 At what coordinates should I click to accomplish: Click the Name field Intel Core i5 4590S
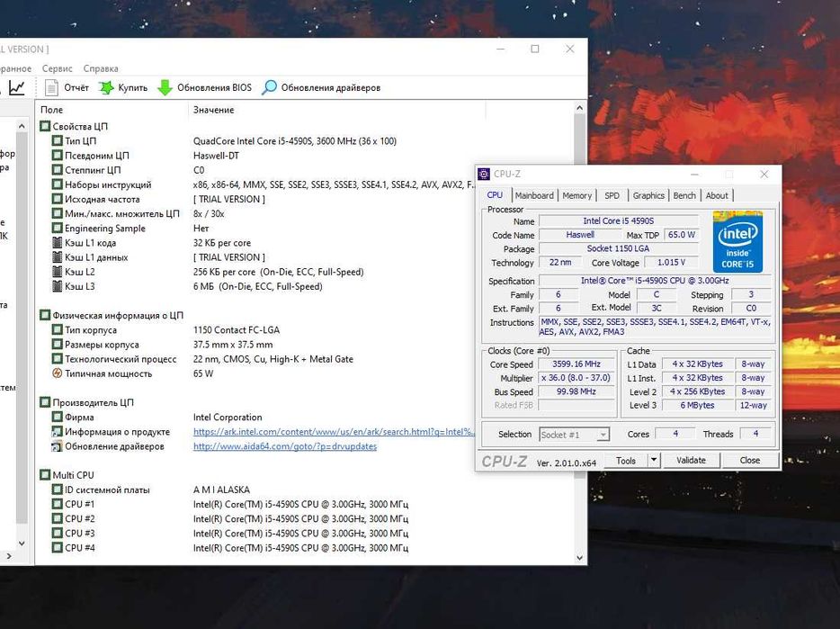coord(619,221)
